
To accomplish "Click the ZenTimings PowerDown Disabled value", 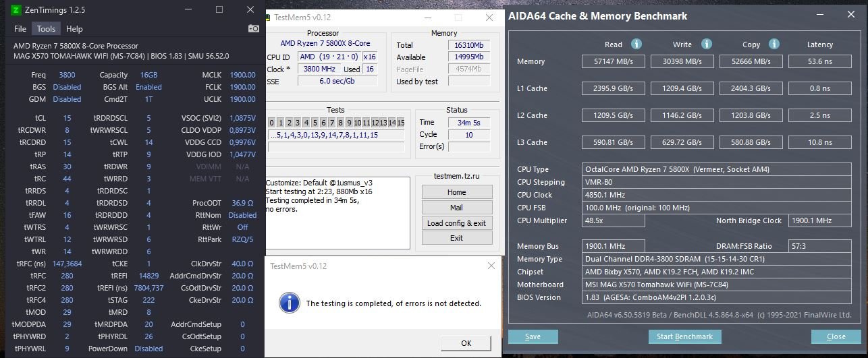I will coord(148,349).
